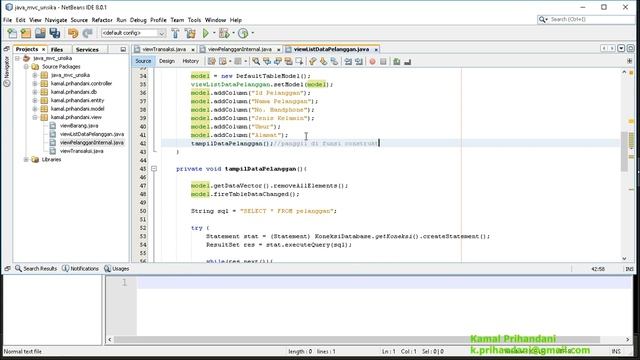Click the Uncomment code icon in editor toolbar
640x360 pixels.
pos(407,62)
